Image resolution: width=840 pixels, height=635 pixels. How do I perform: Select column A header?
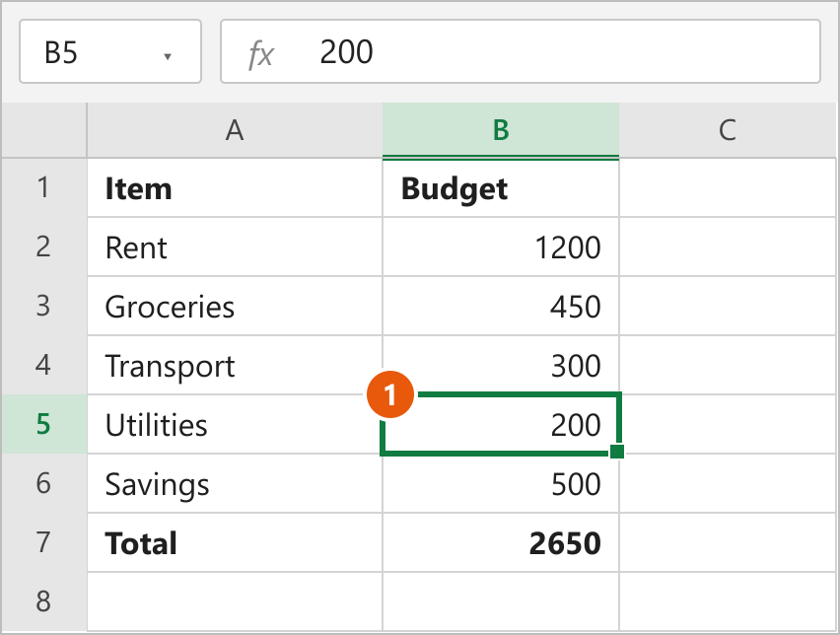[x=235, y=130]
